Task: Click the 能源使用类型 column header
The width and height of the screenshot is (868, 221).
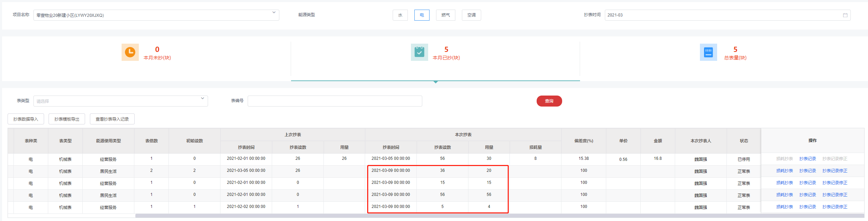Action: click(x=108, y=141)
